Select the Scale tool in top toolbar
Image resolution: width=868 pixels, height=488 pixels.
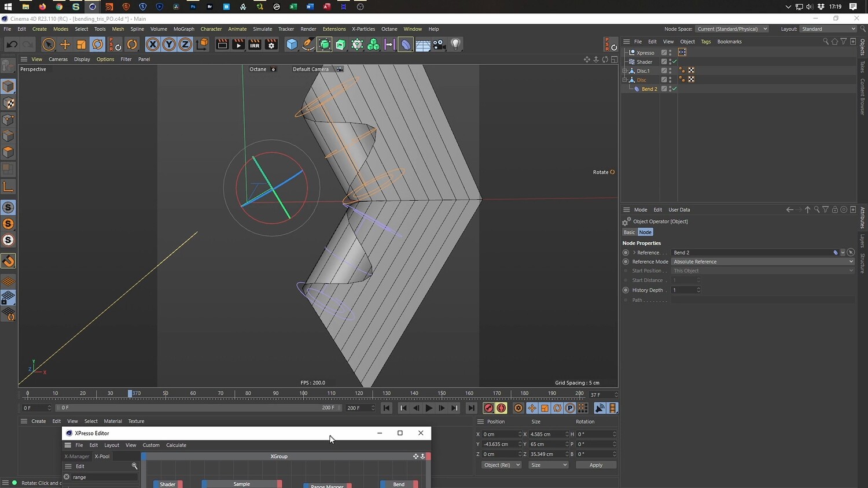coord(82,45)
